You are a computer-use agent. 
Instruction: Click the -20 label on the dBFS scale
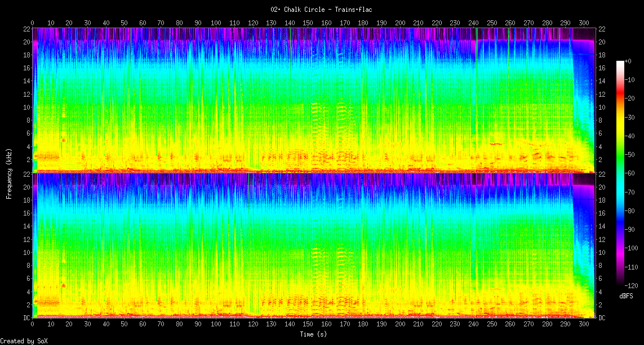[631, 98]
